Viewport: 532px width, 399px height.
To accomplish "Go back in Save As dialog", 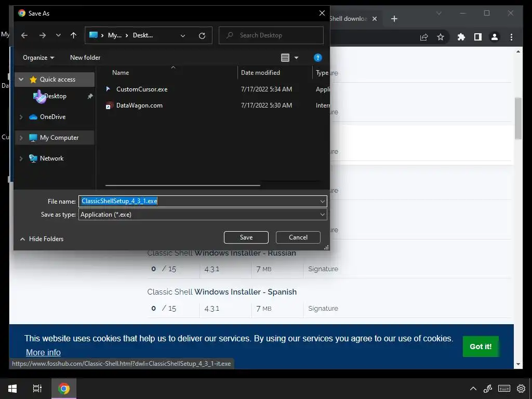I will tap(24, 35).
